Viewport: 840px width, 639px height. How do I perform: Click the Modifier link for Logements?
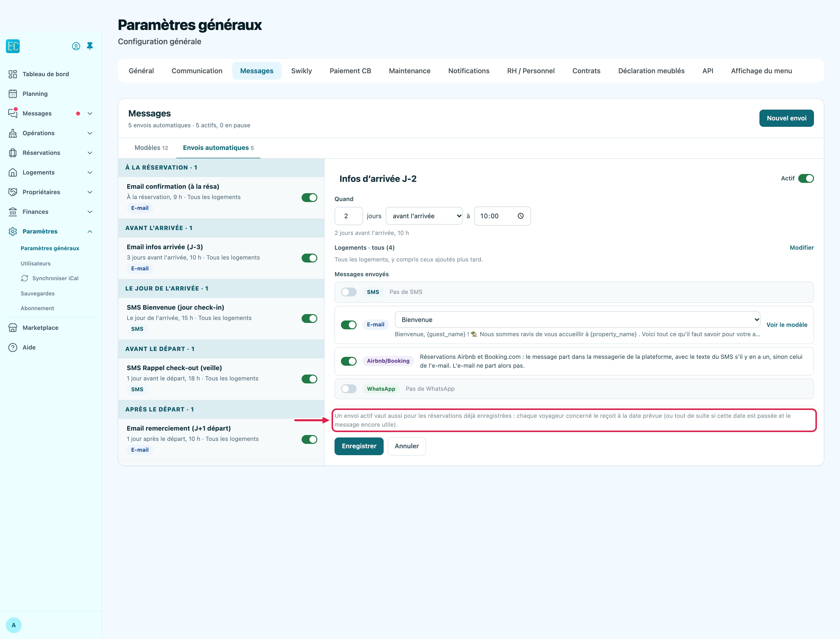point(802,248)
